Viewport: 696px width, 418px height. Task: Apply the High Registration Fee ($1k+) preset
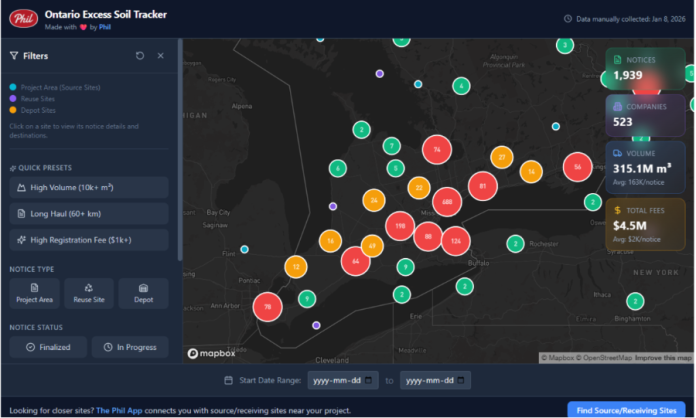[89, 240]
